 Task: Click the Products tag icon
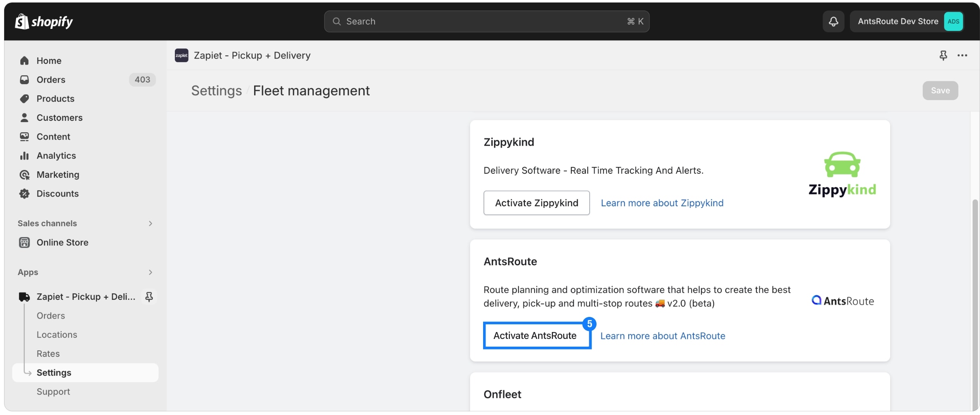(x=24, y=98)
